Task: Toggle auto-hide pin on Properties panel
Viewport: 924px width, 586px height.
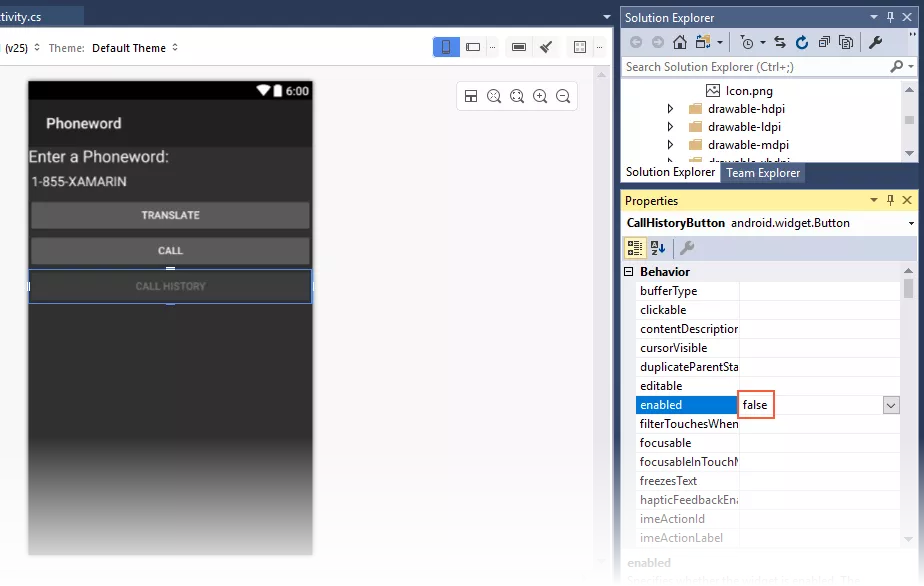Action: click(x=890, y=200)
